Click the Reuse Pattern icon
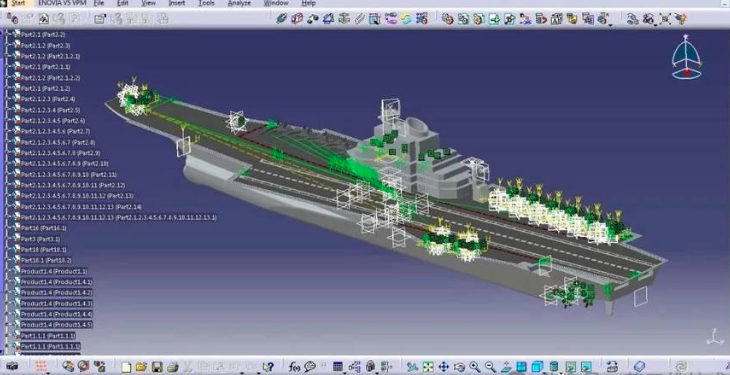Screen dimensions: 730x375 421,19
